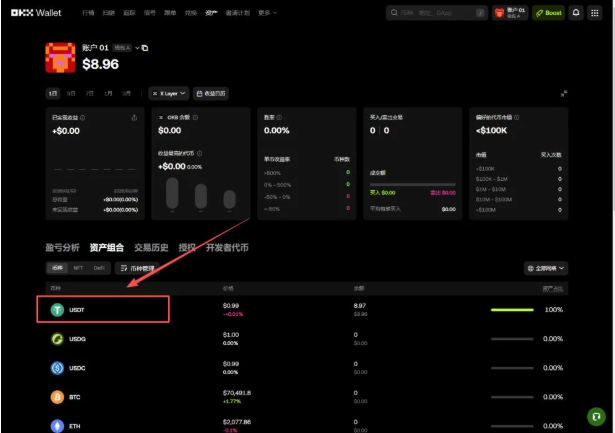Click the info icon beside 已实现收益
615x433 pixels.
[x=83, y=118]
